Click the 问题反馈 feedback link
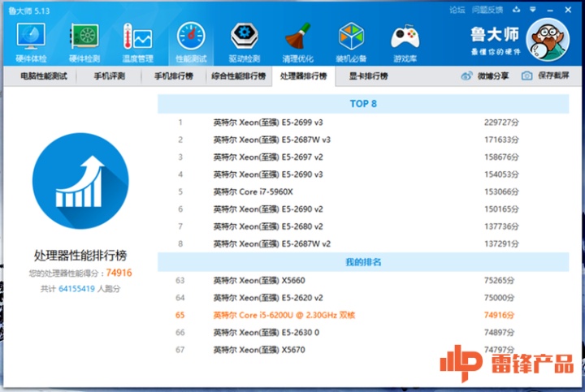Viewport: 585px width, 392px height. pyautogui.click(x=487, y=10)
